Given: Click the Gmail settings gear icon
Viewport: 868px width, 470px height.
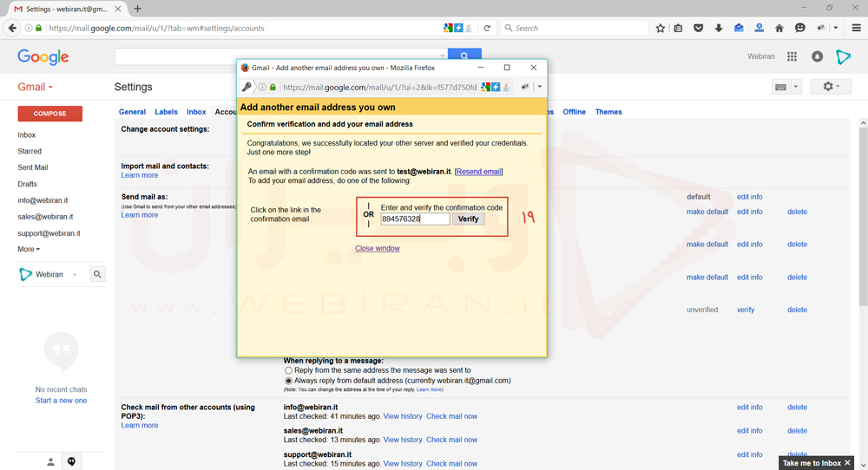Looking at the screenshot, I should click(831, 87).
